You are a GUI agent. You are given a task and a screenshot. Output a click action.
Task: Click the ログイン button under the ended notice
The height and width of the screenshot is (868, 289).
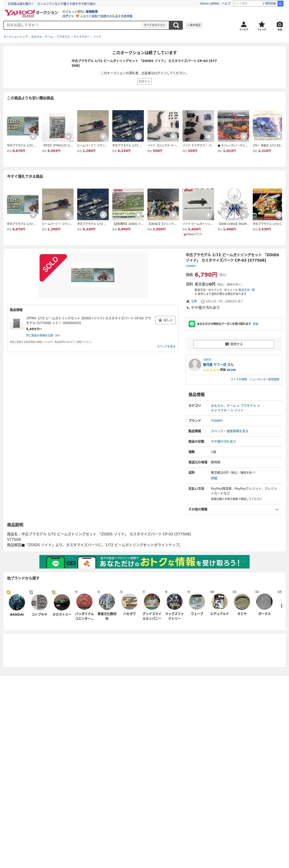click(144, 82)
